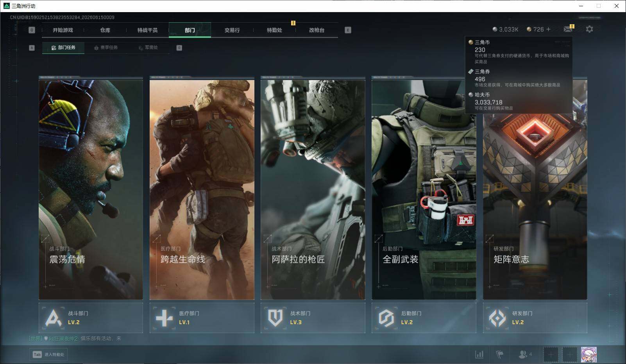The width and height of the screenshot is (626, 364).
Task: Click the 三角币 230 tooltip entry
Action: click(x=519, y=52)
